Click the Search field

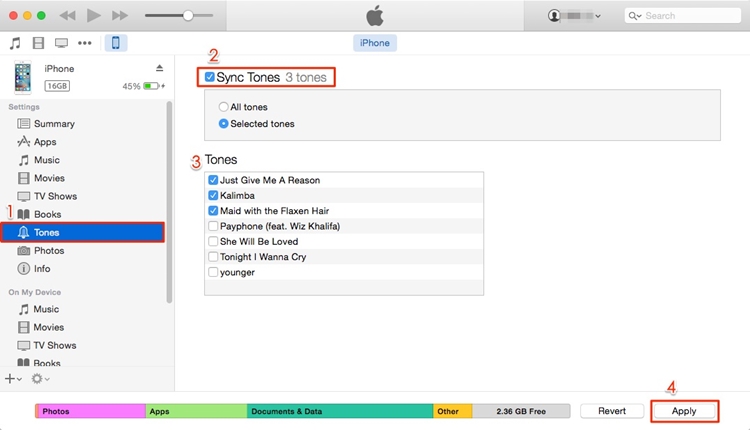pos(683,16)
